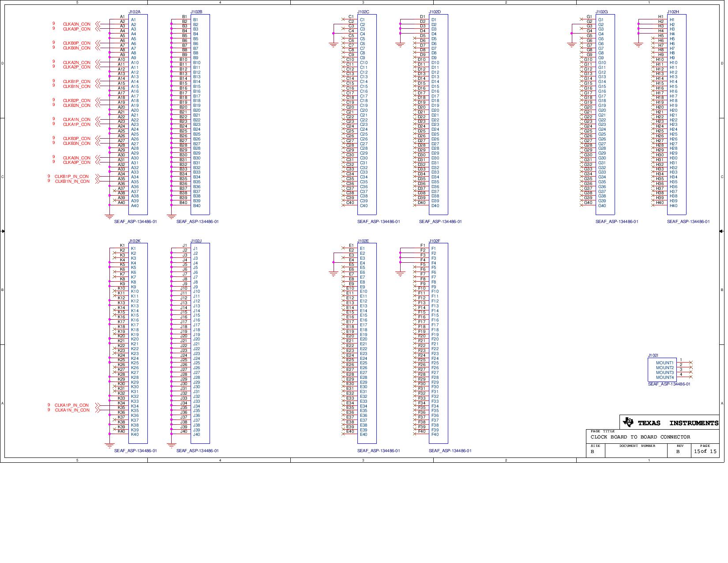Viewport: 728px width, 563px height.
Task: Click the sheet continuation arrow on the left edge
Action: click(3, 230)
